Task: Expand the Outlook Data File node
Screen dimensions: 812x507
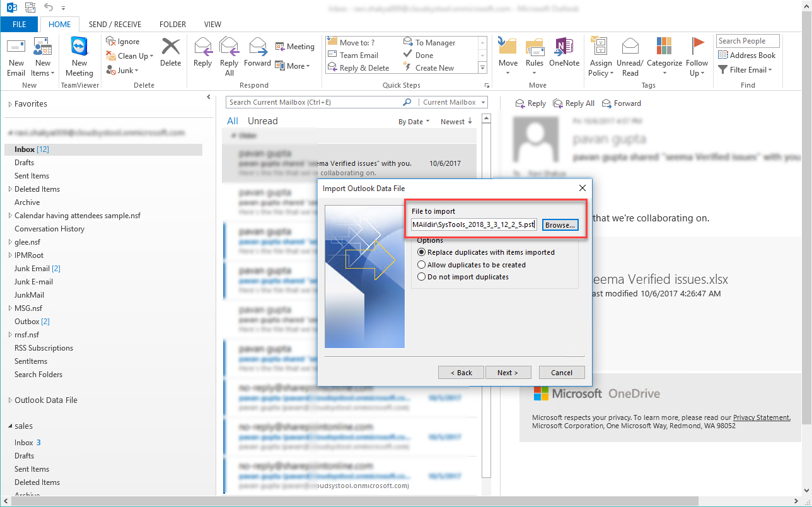Action: click(10, 400)
